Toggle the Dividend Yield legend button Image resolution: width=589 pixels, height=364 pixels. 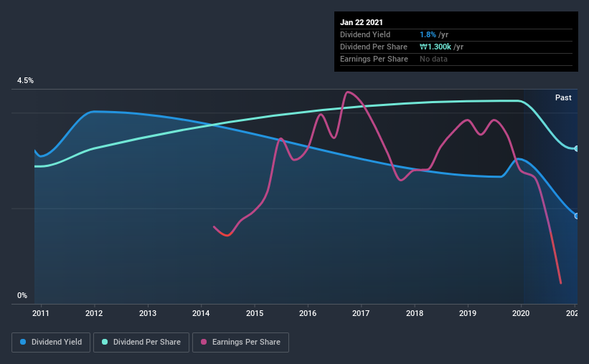[51, 343]
